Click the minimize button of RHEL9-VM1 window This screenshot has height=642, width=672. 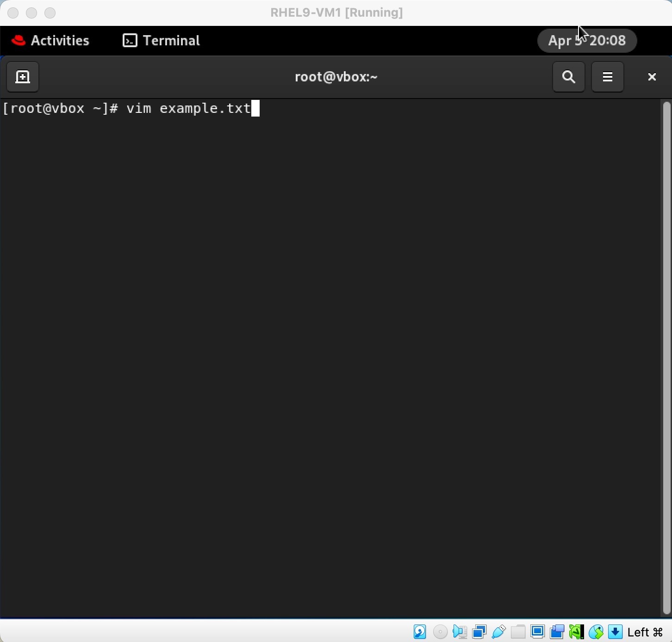tap(31, 13)
